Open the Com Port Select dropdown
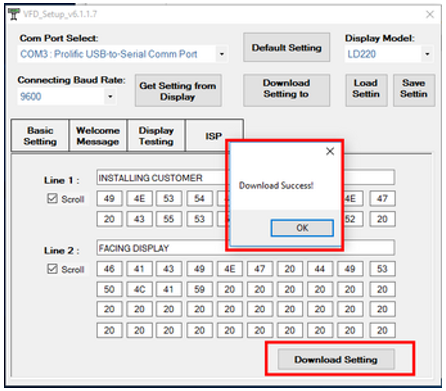Screen dimensions: 446x391 [222, 54]
